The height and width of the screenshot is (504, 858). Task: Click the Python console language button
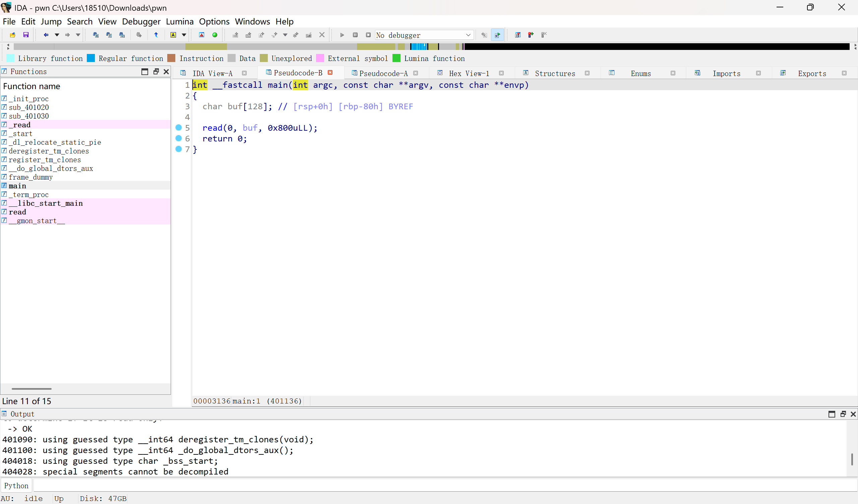[16, 486]
